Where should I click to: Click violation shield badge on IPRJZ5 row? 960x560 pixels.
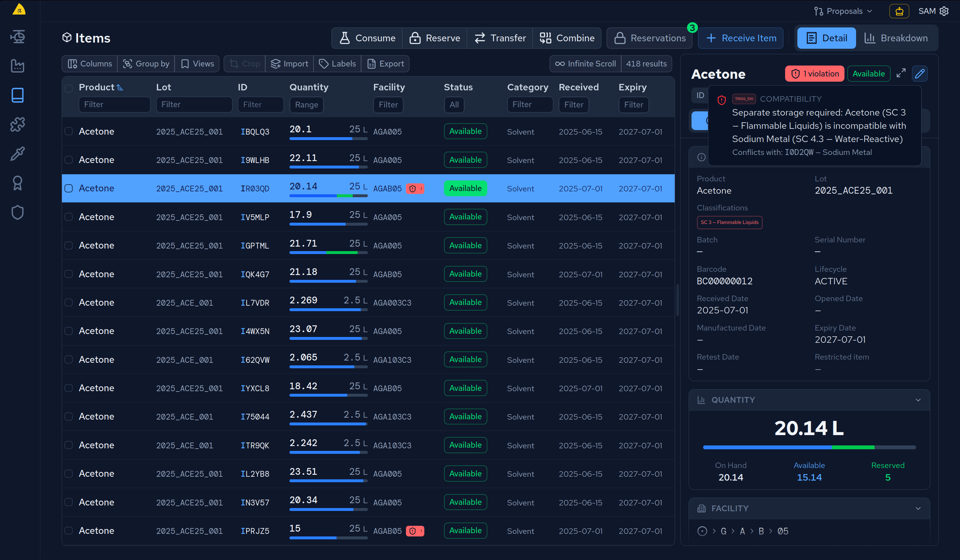click(x=415, y=531)
